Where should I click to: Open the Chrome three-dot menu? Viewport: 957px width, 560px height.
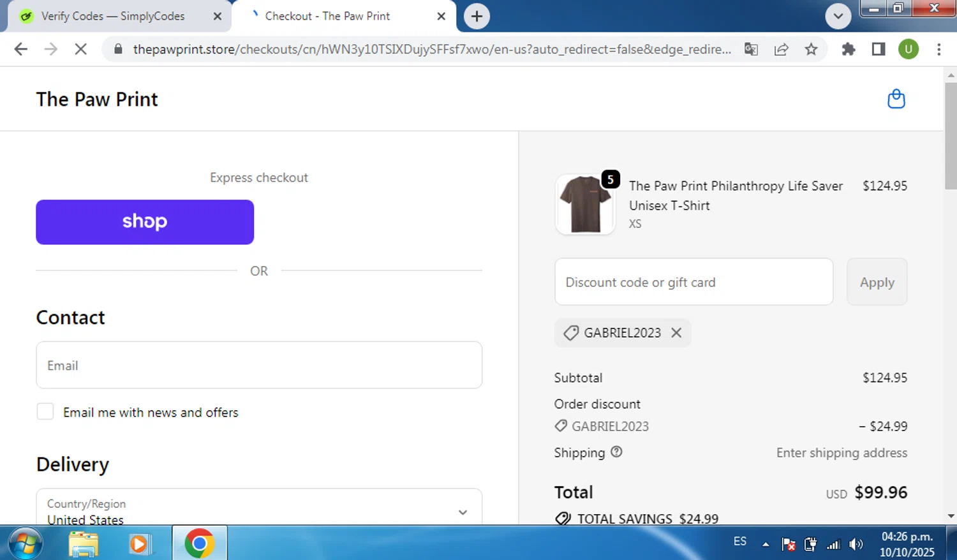[x=938, y=49]
